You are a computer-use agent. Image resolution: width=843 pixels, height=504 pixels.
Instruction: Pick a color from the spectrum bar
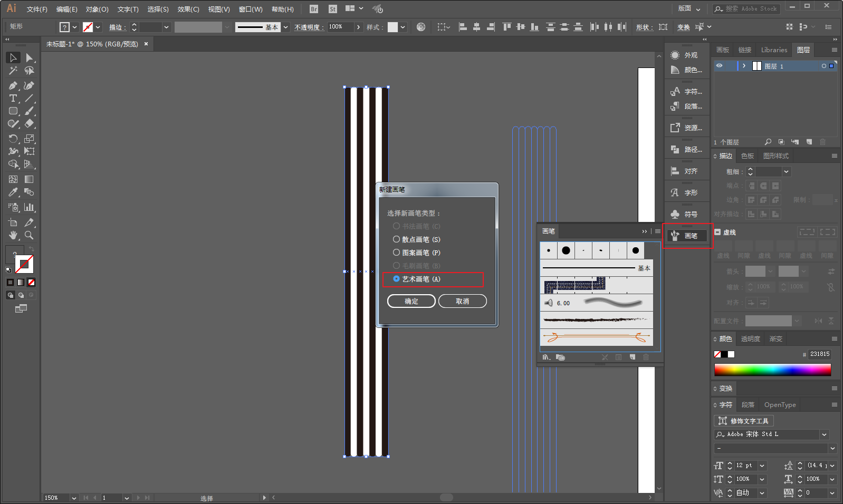(x=773, y=370)
